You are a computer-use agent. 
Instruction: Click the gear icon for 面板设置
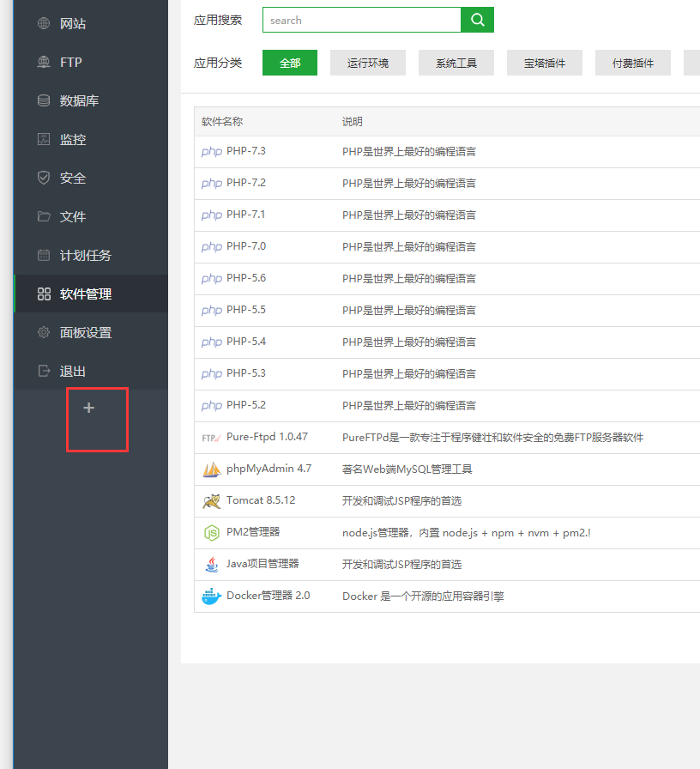44,332
